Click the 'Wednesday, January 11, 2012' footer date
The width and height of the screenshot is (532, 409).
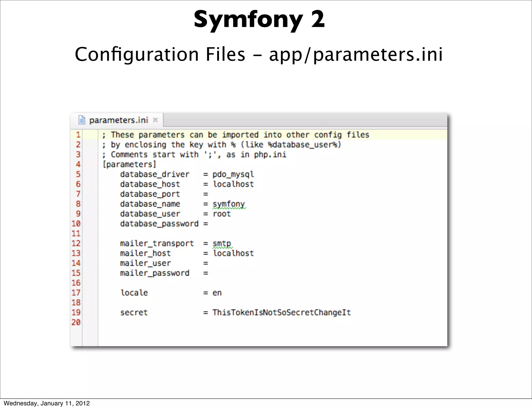click(47, 403)
